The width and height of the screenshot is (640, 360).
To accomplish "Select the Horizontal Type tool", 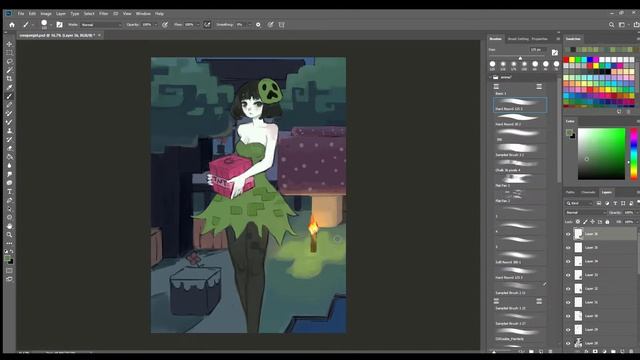I will (x=9, y=191).
